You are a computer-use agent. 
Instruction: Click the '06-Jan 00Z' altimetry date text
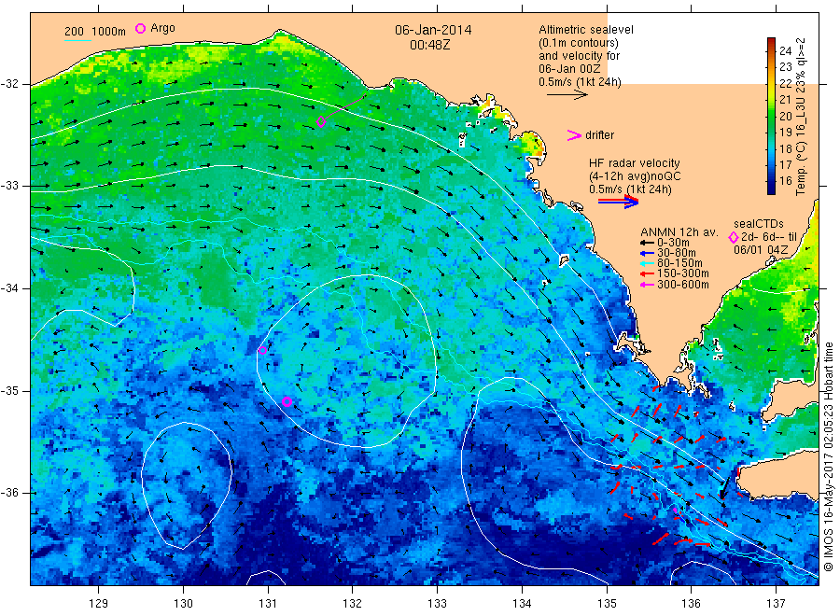(569, 68)
